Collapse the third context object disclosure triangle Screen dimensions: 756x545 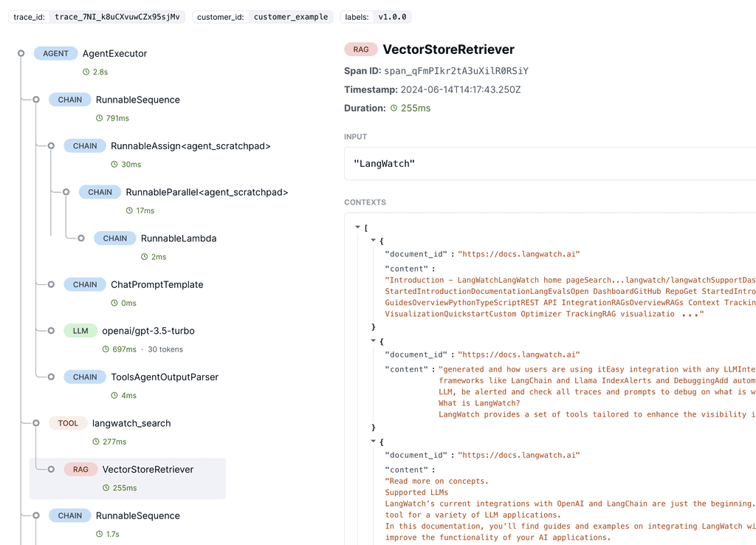click(373, 442)
